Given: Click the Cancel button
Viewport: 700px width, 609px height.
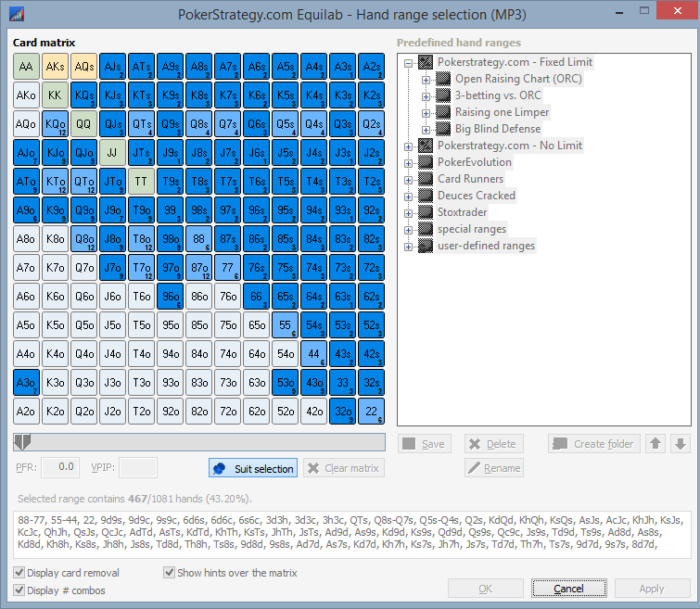Looking at the screenshot, I should 568,589.
